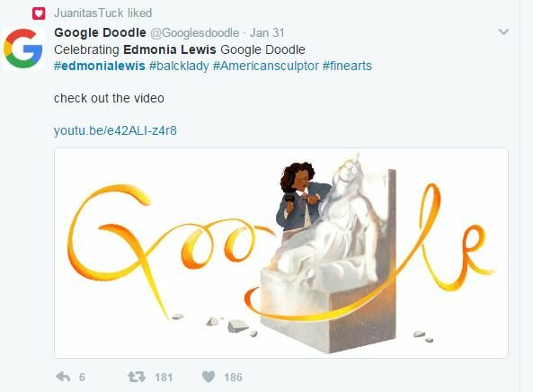
Task: Open the youtu.be/e42ALI-z4r8 link
Action: coord(115,130)
